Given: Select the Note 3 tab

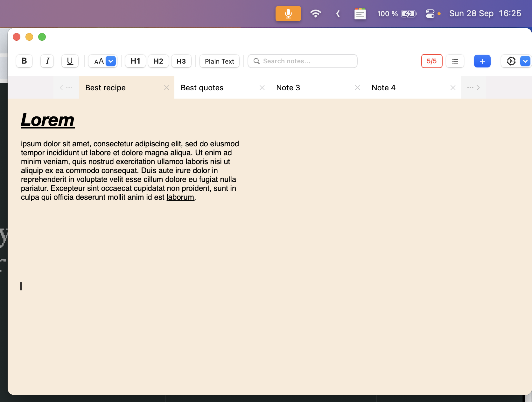Looking at the screenshot, I should [x=288, y=87].
